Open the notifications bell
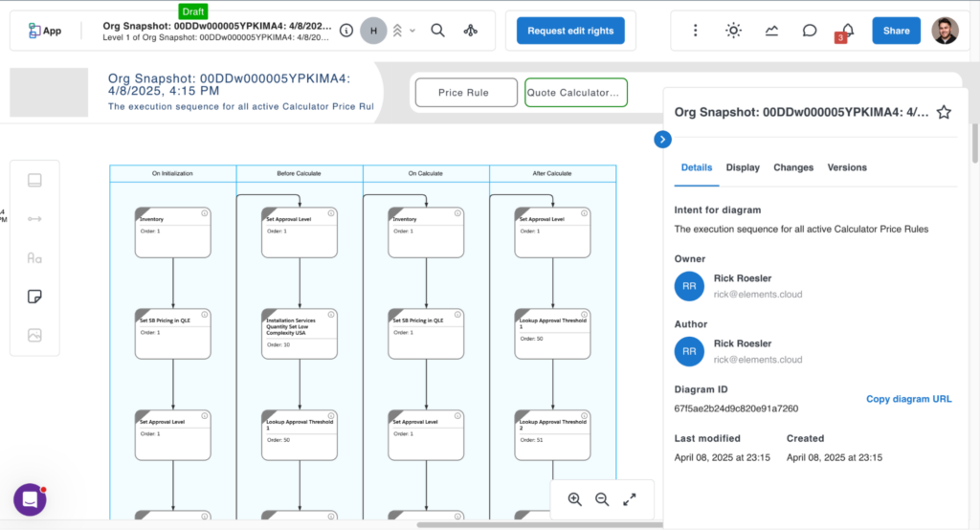The image size is (980, 530). (x=847, y=31)
